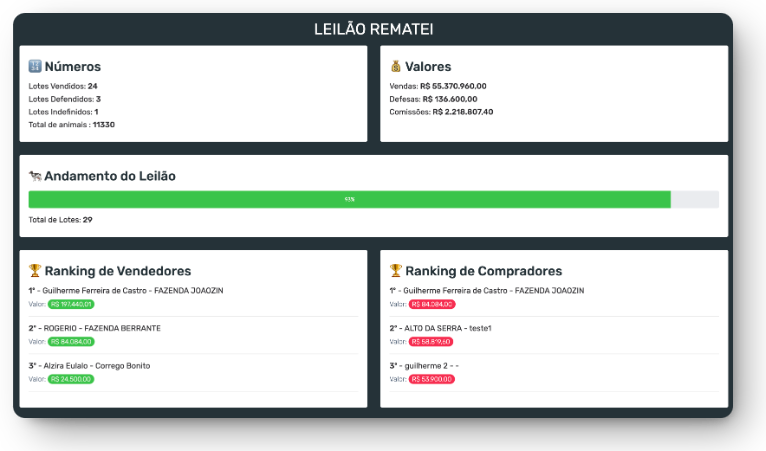Click the LEILÃO REMATEI header title
This screenshot has width=766, height=451.
pyautogui.click(x=374, y=29)
